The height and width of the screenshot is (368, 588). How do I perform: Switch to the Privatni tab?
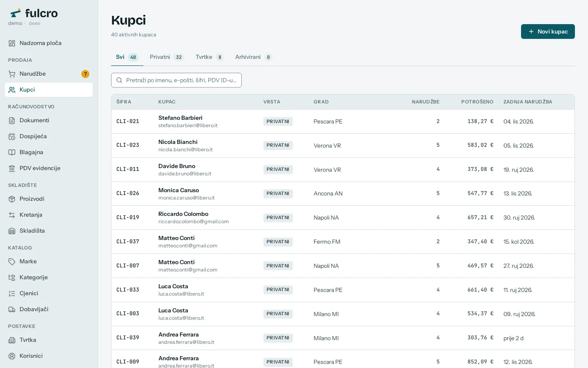pos(167,57)
